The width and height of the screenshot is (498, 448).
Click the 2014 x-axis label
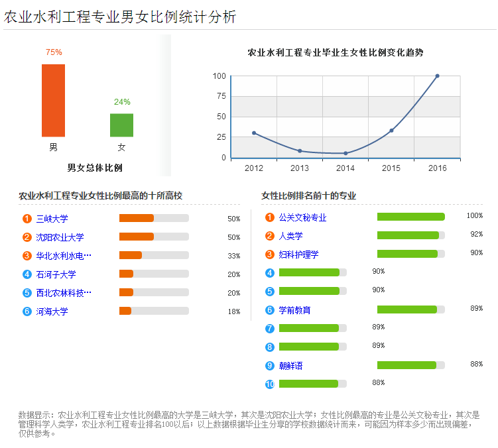[x=345, y=168]
